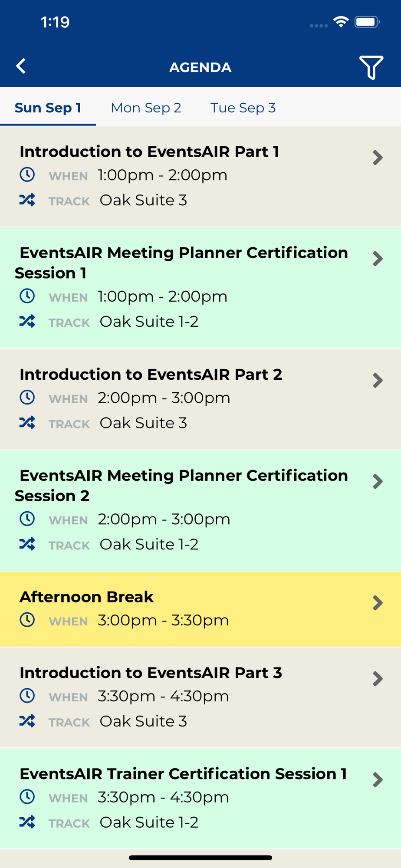Tap track icon for Planner Certification Session 2
This screenshot has width=401, height=868.
click(27, 544)
